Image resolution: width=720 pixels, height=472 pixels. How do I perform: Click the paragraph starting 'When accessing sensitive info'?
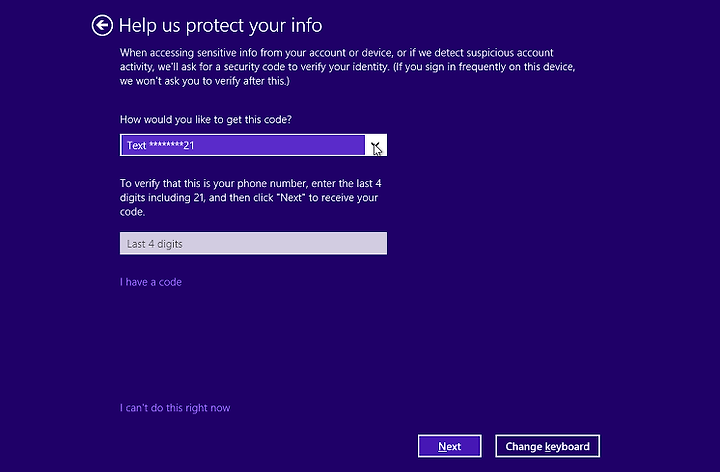348,67
